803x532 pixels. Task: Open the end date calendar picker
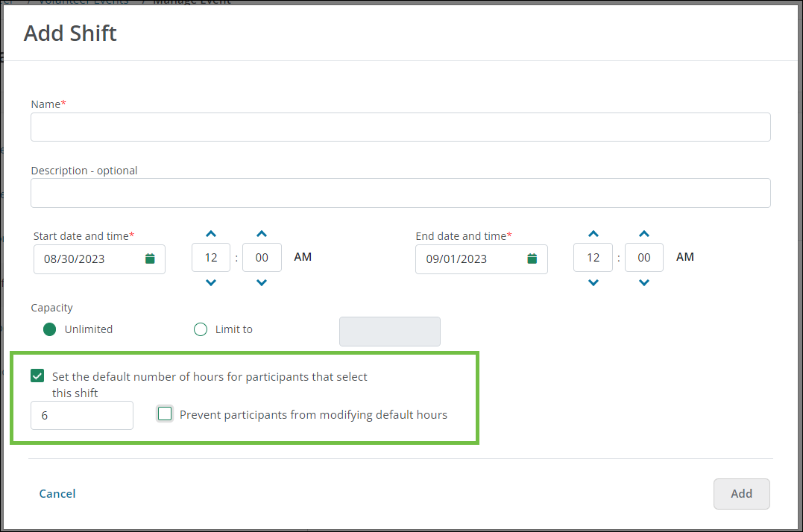tap(532, 259)
